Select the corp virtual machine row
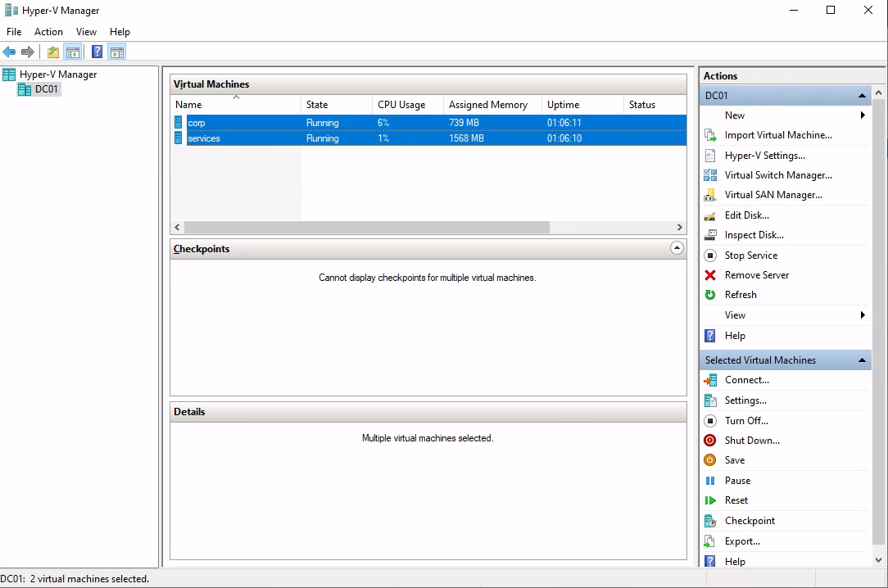Image resolution: width=888 pixels, height=588 pixels. click(429, 122)
